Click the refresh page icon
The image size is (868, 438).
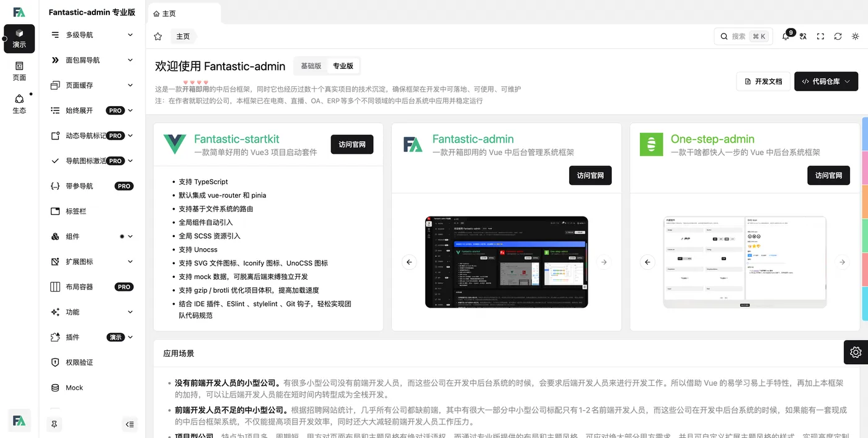pyautogui.click(x=838, y=37)
